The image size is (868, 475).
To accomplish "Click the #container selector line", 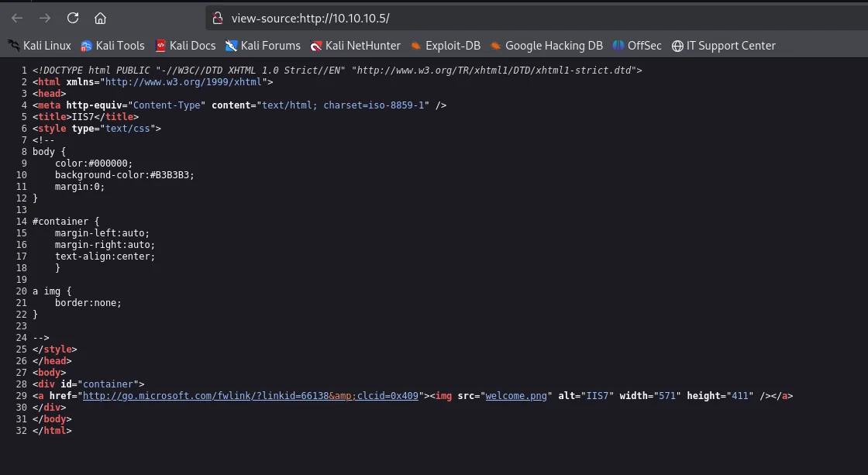I will point(66,222).
